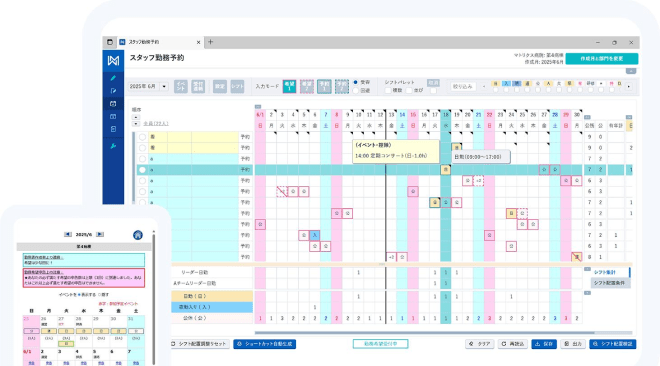Click the home icon in the mobile view
The width and height of the screenshot is (660, 366).
click(138, 235)
